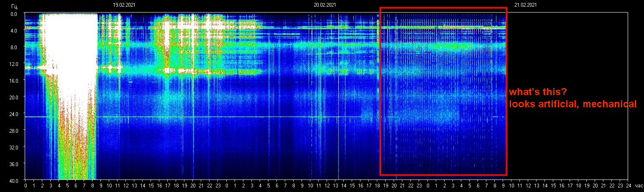The height and width of the screenshot is (192, 644).
Task: Select the 40.0 frequency axis label
Action: [x=13, y=181]
